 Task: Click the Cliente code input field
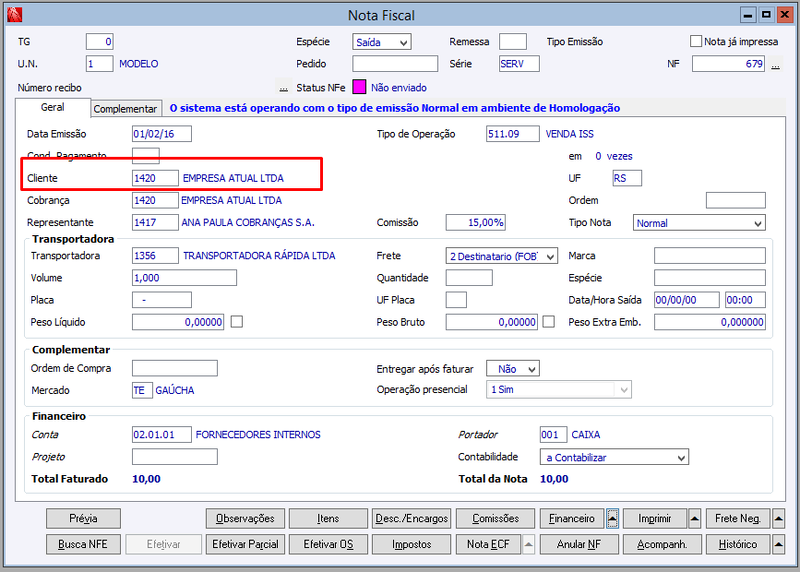point(155,178)
